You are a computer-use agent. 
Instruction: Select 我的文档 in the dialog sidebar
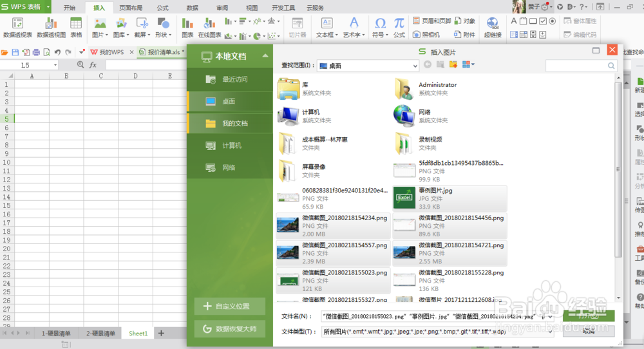[230, 123]
